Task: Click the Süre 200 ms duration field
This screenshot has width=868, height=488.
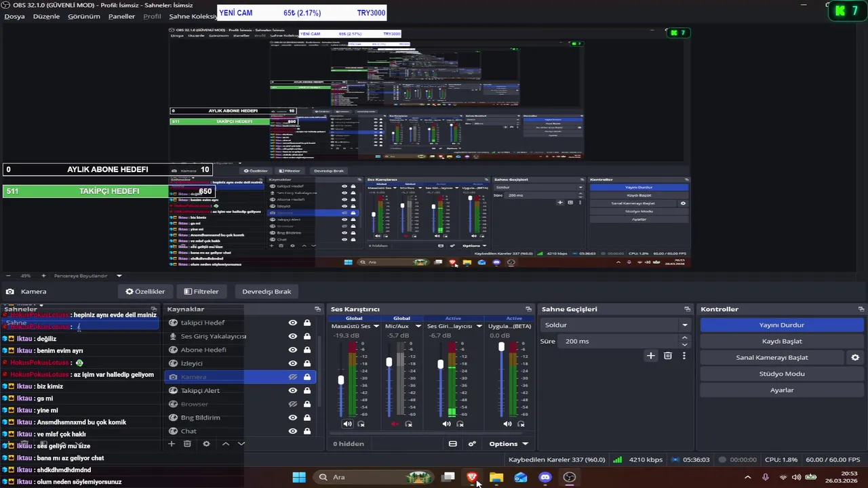Action: pyautogui.click(x=618, y=341)
